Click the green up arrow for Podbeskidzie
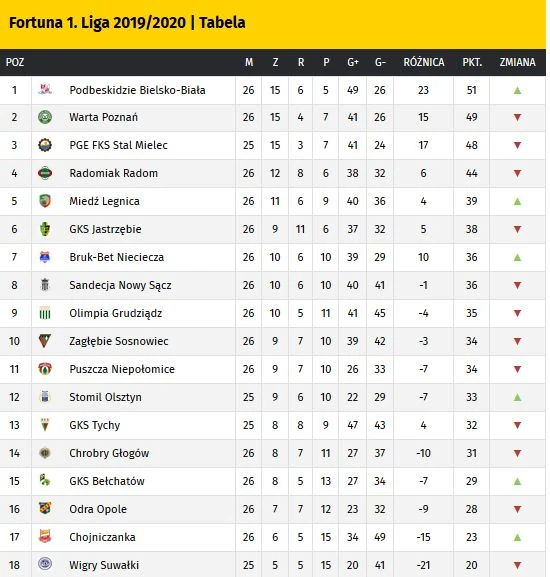 click(517, 90)
